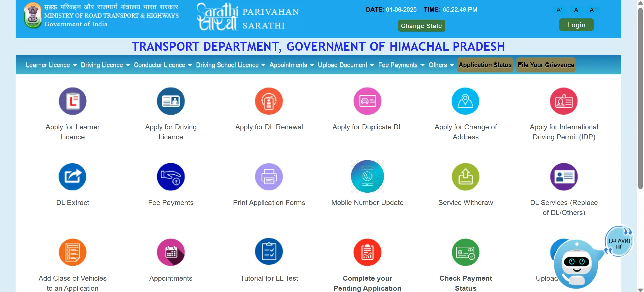Viewport: 644px width, 292px height.
Task: Open the Apply for Change of Address icon
Action: click(x=465, y=101)
